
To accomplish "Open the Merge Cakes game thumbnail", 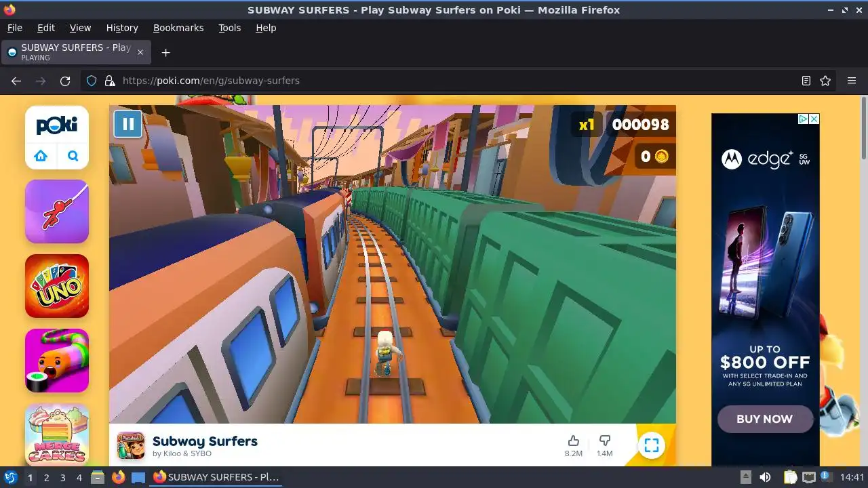I will pos(57,434).
